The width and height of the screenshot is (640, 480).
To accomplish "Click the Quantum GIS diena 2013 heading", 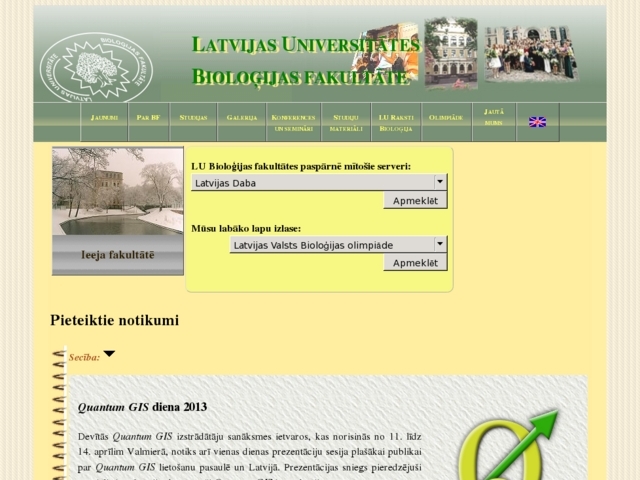I will 142,407.
